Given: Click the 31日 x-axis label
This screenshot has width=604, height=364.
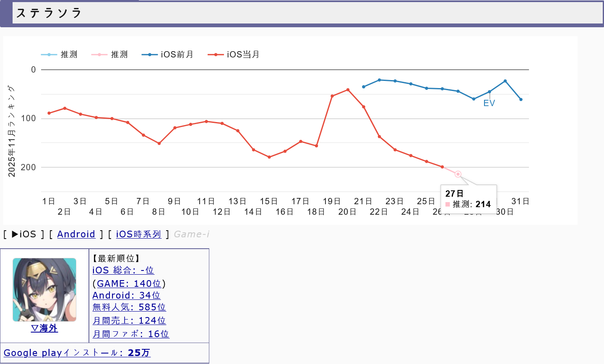Looking at the screenshot, I should point(521,201).
